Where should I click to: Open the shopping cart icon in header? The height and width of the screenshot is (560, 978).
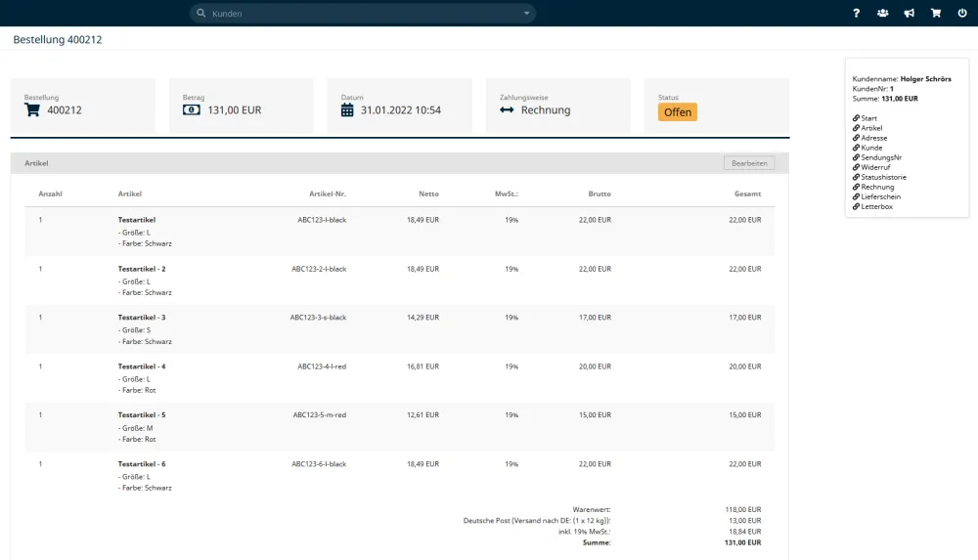(x=936, y=13)
